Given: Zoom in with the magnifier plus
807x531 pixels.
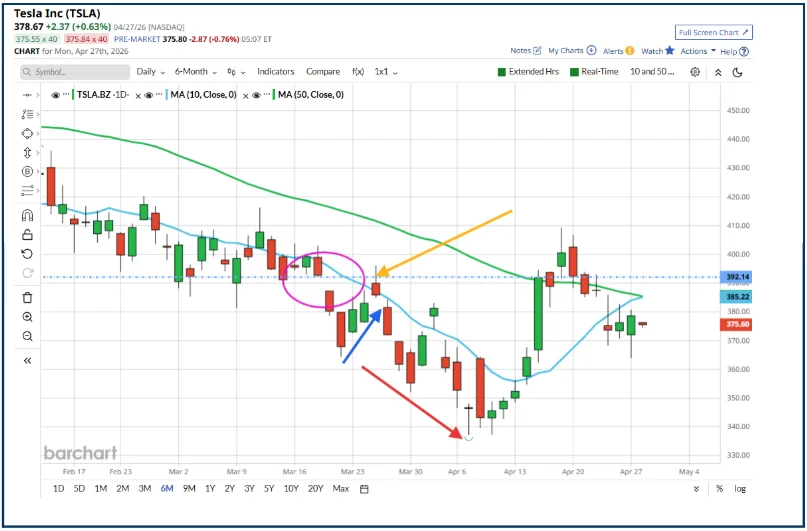Looking at the screenshot, I should 28,317.
